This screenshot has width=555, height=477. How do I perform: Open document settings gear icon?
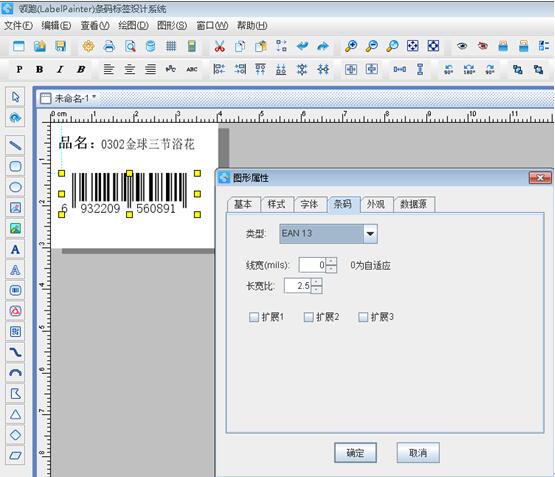[88, 46]
